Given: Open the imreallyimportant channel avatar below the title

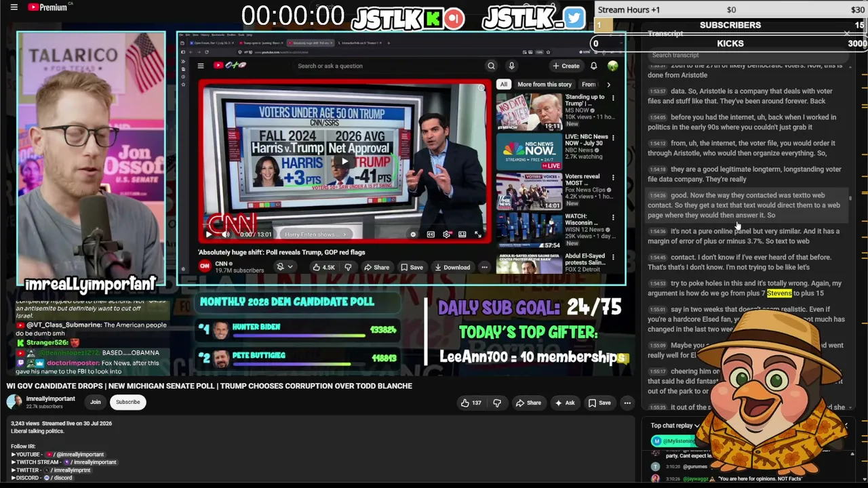Looking at the screenshot, I should [x=14, y=402].
